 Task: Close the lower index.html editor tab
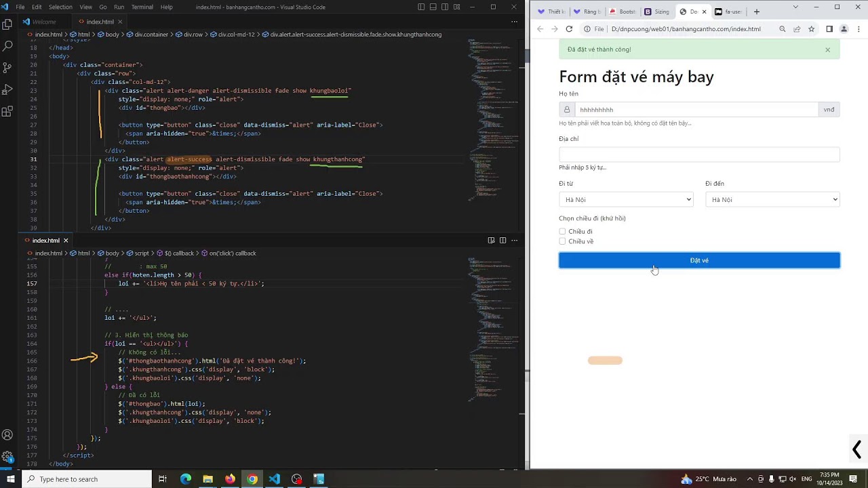66,240
